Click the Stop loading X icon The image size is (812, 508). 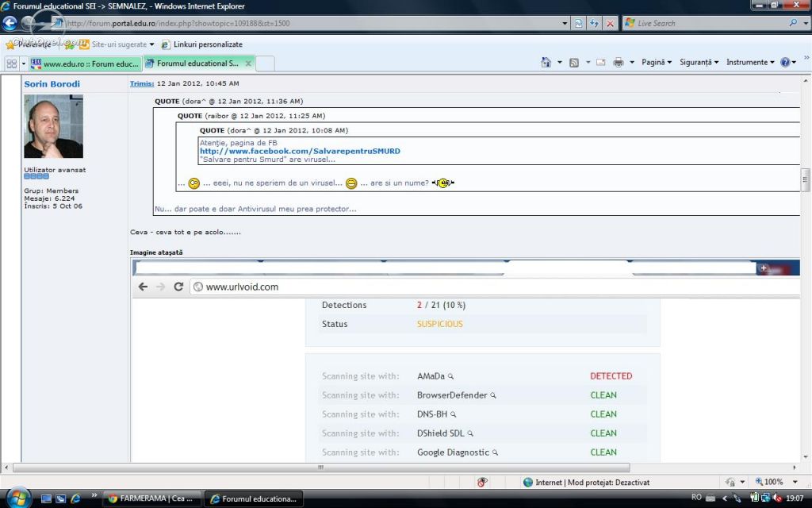coord(610,23)
